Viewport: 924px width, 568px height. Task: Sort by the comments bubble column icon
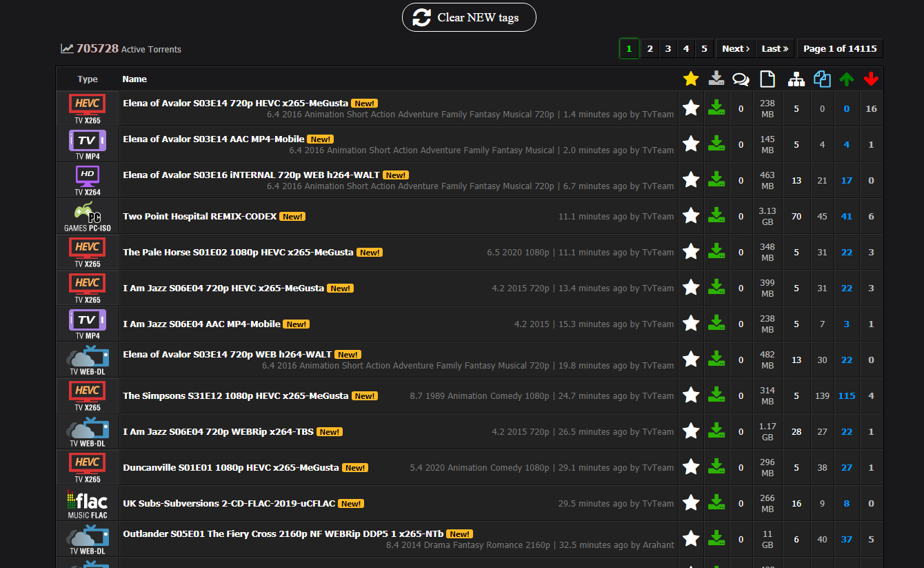741,79
